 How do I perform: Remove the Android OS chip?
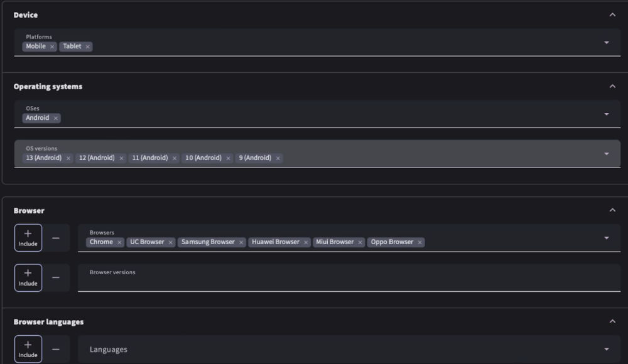[56, 118]
